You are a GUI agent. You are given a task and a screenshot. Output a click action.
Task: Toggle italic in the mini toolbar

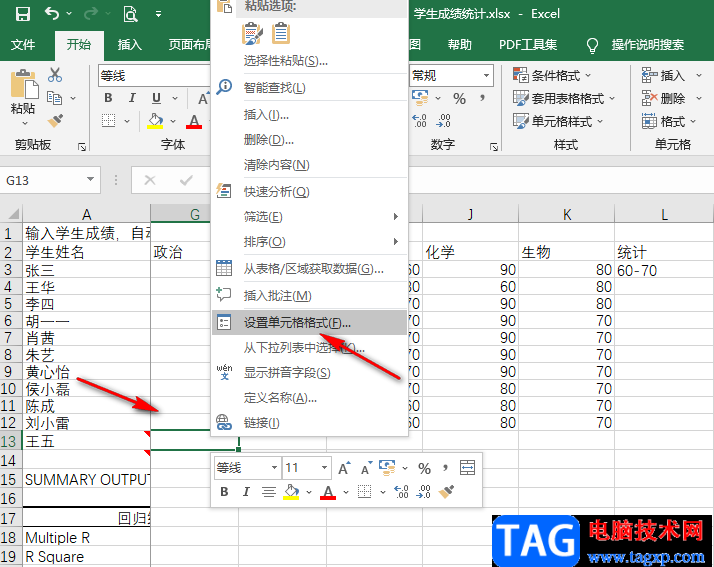pyautogui.click(x=246, y=491)
